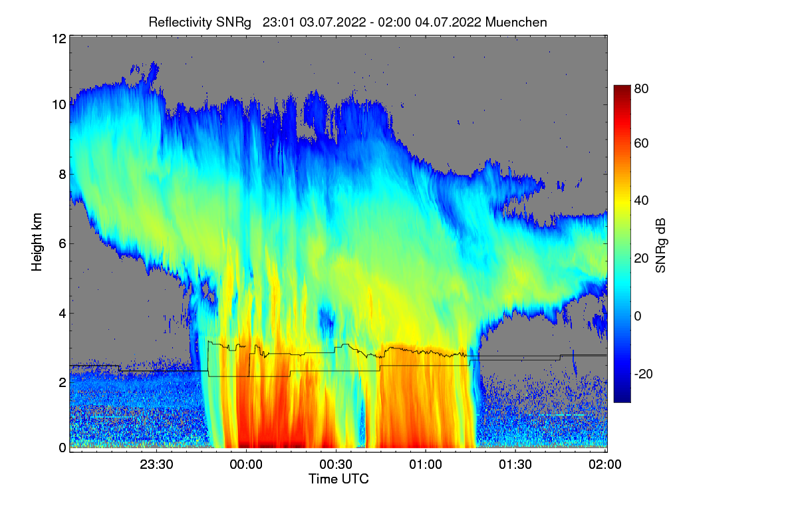Click the height tick label 12
Screen dimensions: 798x532
click(59, 39)
